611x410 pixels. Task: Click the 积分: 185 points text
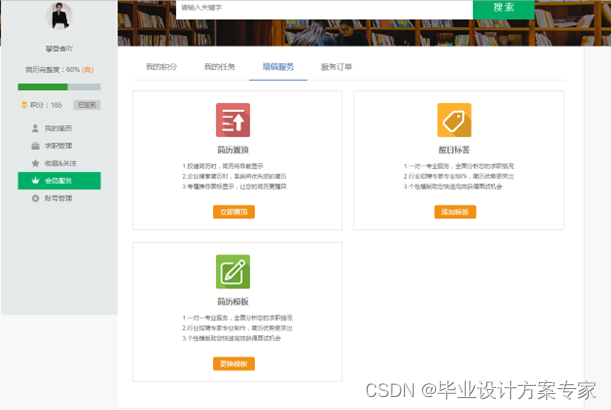tap(46, 105)
